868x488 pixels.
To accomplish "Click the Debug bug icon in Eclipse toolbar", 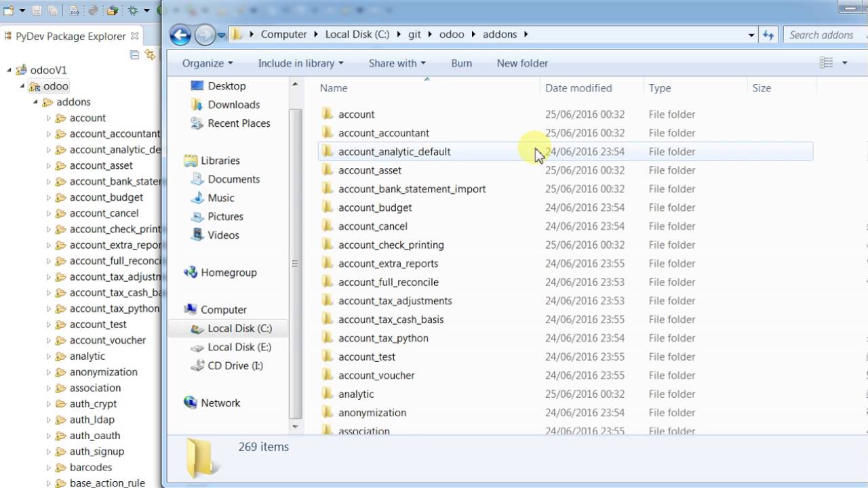I will 133,10.
